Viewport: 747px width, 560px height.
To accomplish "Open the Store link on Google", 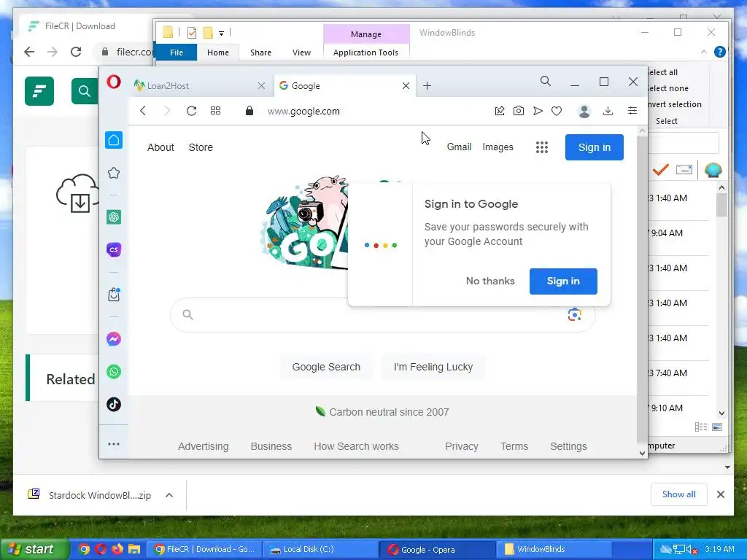I will pyautogui.click(x=201, y=147).
